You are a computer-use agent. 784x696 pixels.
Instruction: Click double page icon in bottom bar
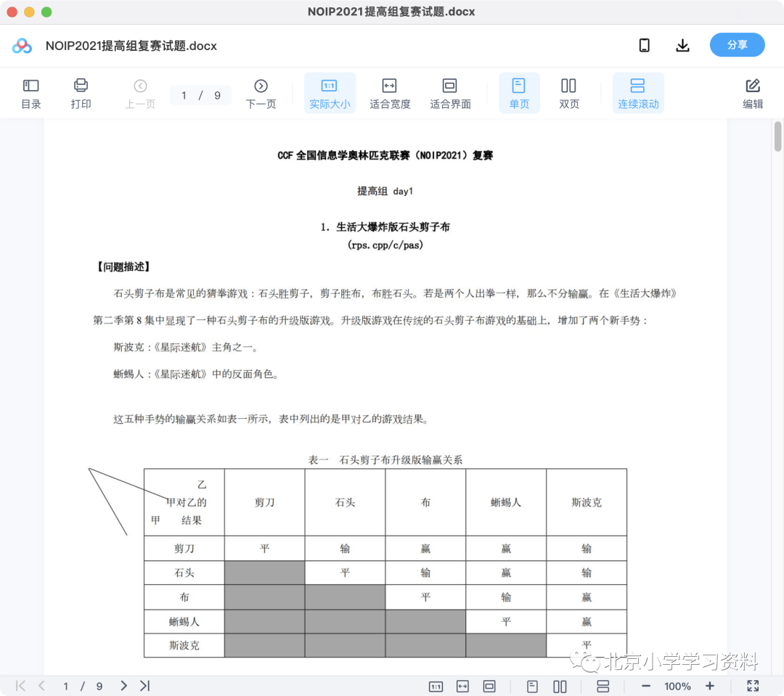[x=560, y=687]
